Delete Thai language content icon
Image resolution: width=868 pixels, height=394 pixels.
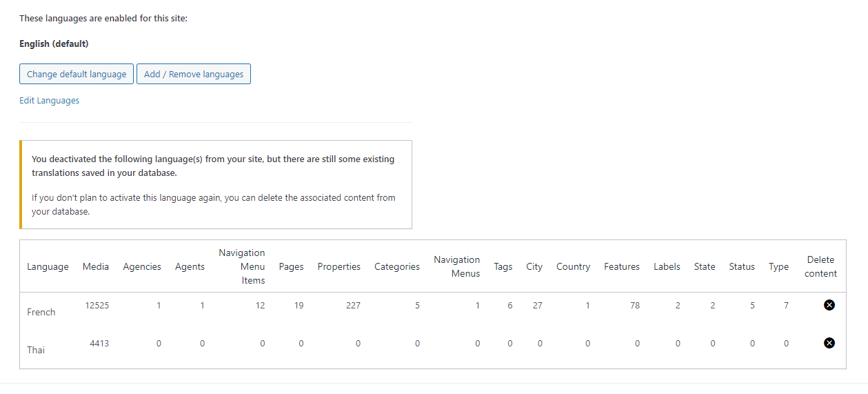pos(829,343)
